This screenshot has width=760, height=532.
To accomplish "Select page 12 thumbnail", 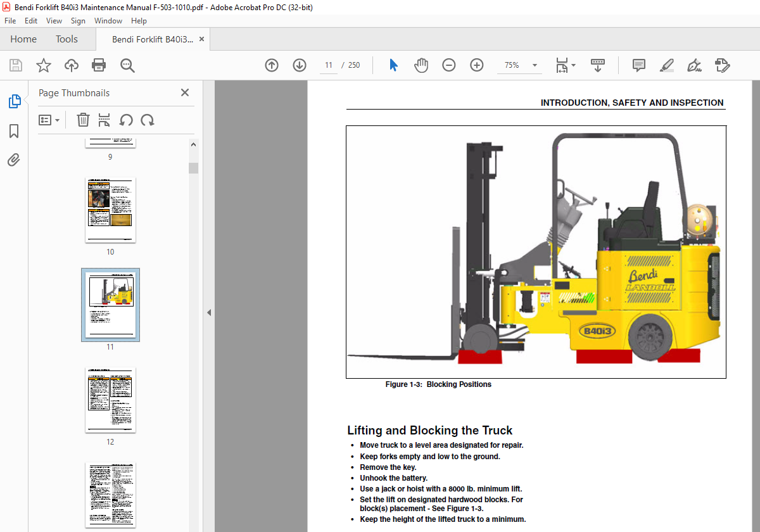I will [110, 400].
